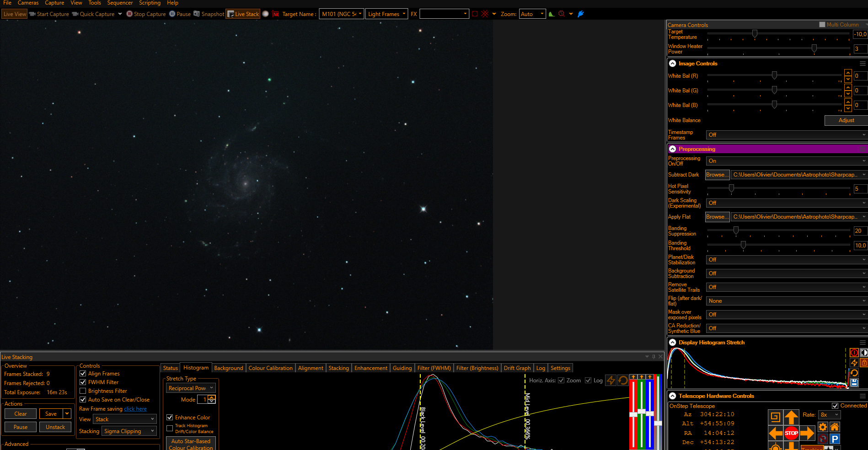Click the red STOP telescope motion button
This screenshot has height=450, width=868.
coord(791,433)
